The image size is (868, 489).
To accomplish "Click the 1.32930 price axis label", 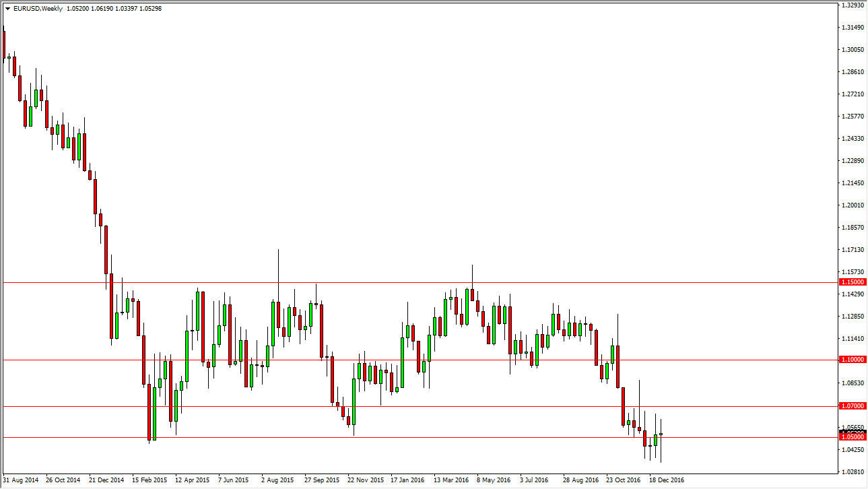I will (x=853, y=5).
